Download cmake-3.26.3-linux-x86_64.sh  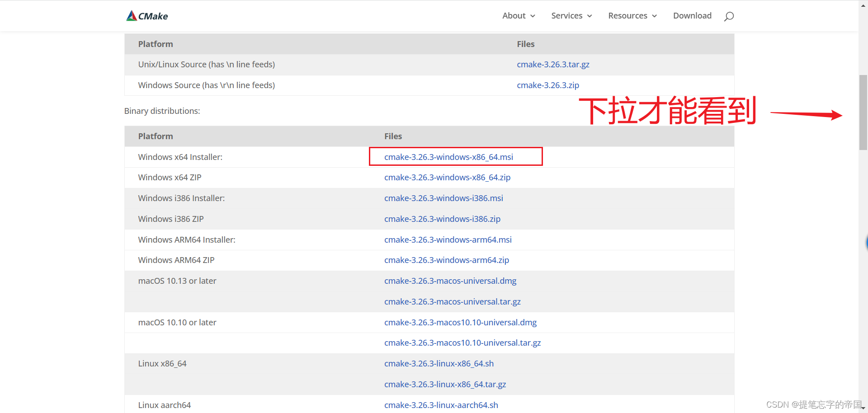pyautogui.click(x=439, y=364)
